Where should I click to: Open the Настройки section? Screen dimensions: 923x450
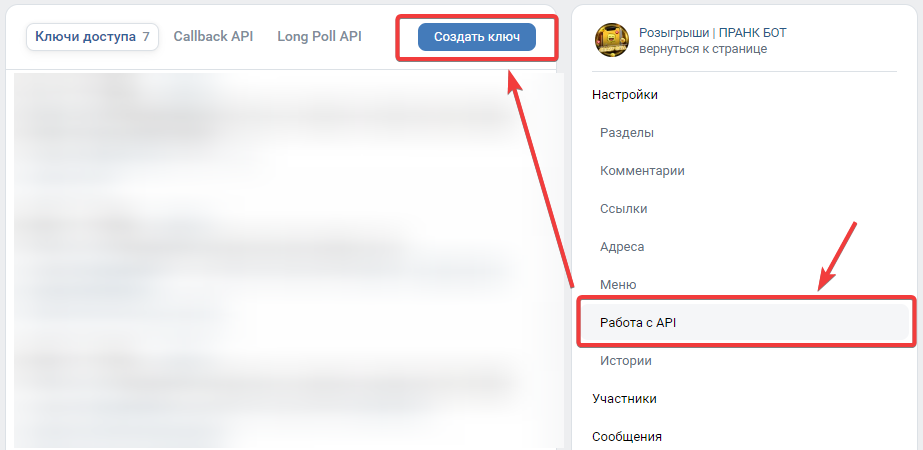625,95
